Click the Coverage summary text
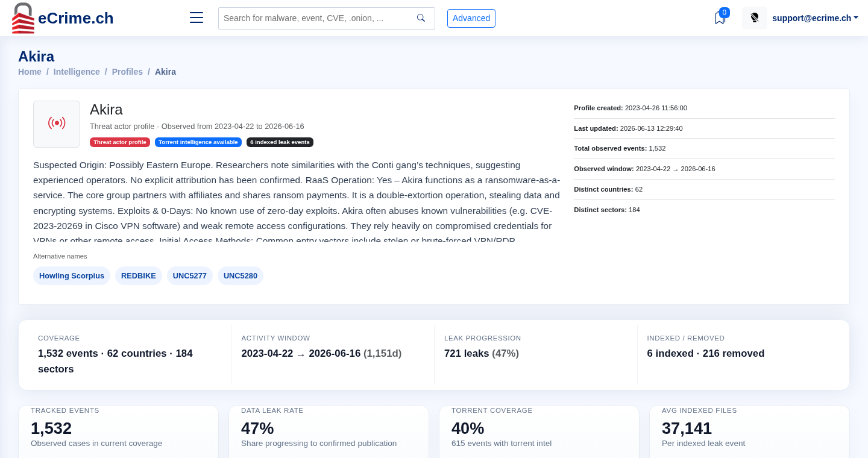The width and height of the screenshot is (868, 458). tap(115, 361)
